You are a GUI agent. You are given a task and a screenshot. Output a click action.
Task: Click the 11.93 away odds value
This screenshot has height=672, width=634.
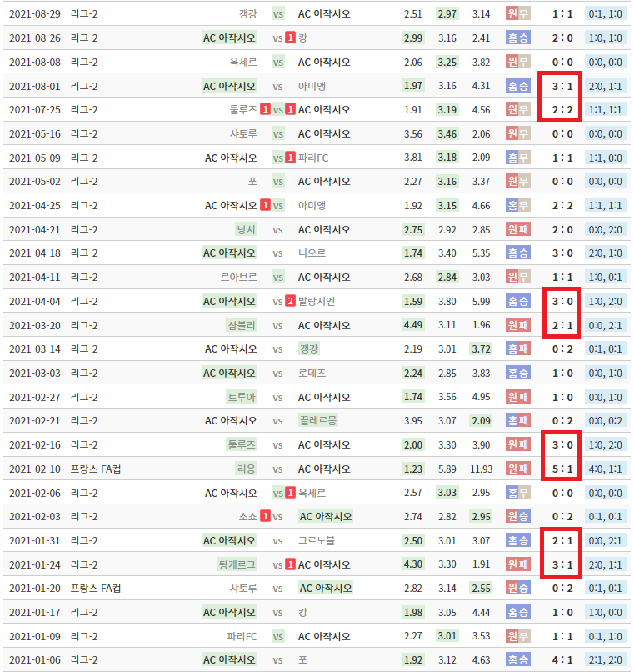pos(481,469)
